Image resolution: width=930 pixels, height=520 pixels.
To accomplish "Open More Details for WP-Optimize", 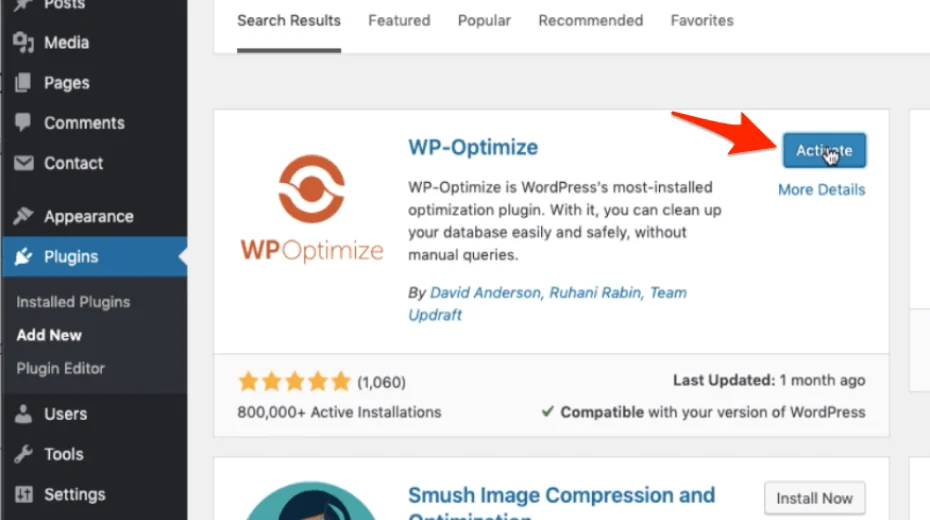I will 821,189.
